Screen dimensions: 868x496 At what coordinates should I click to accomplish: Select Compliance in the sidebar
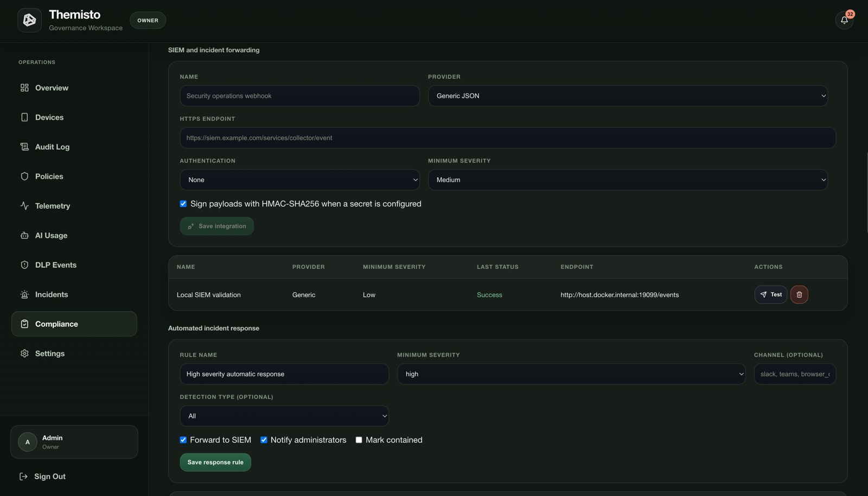tap(74, 324)
